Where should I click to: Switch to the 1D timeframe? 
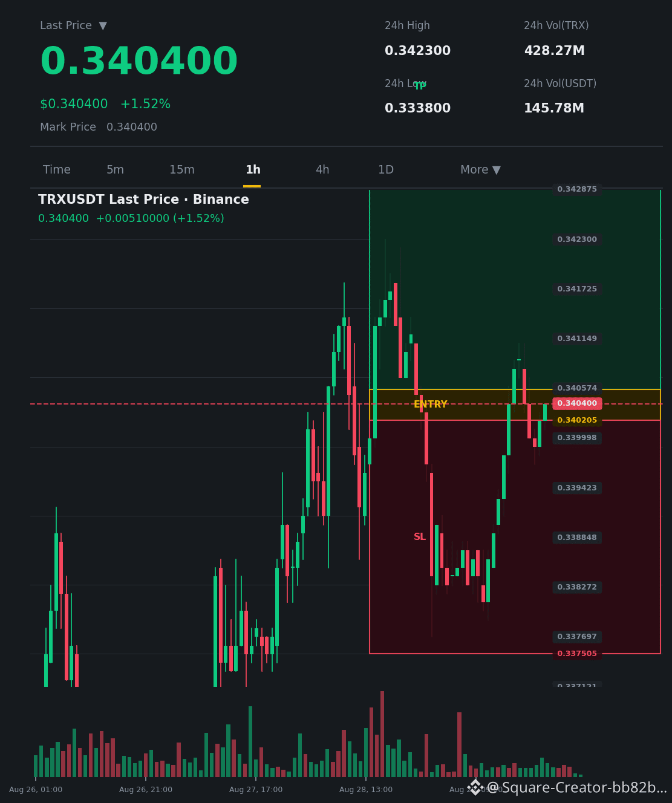(386, 170)
